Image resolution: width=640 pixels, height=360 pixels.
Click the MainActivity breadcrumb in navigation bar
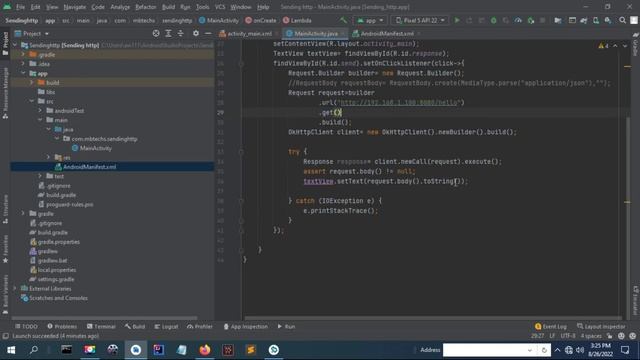pos(218,20)
